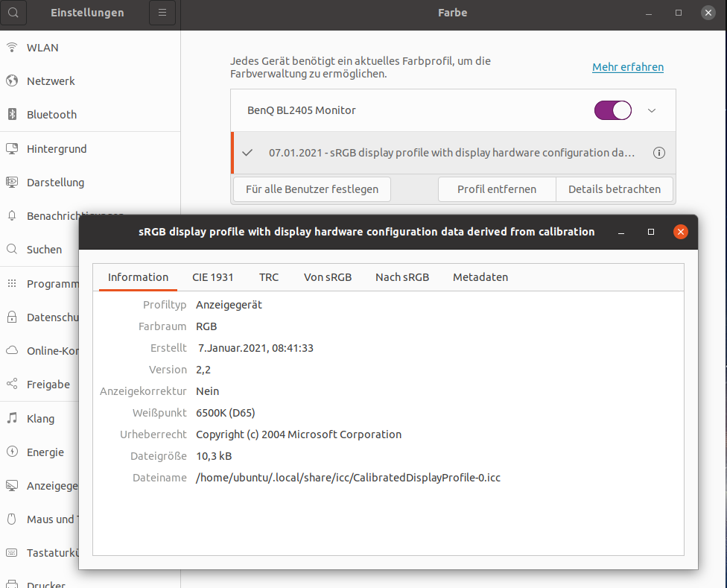Click the Erstellt date 7.Januar.2021, 08:41:33
Image resolution: width=727 pixels, height=588 pixels.
pyautogui.click(x=255, y=348)
